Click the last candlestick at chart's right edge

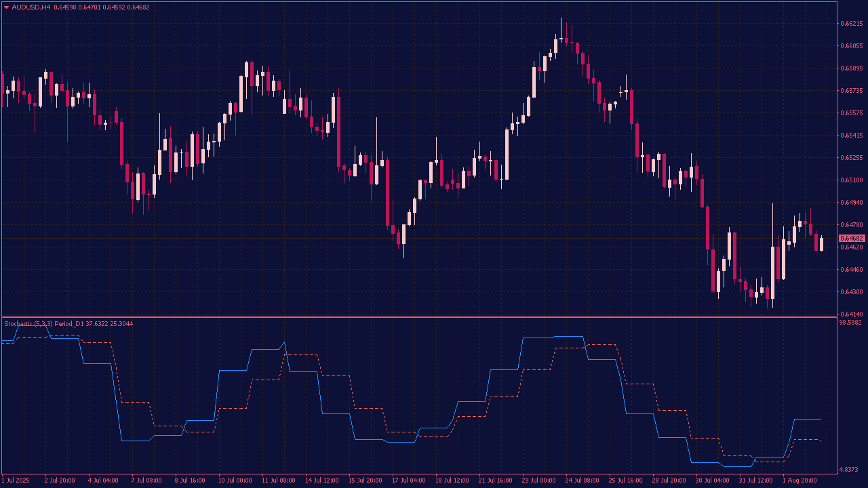point(821,244)
